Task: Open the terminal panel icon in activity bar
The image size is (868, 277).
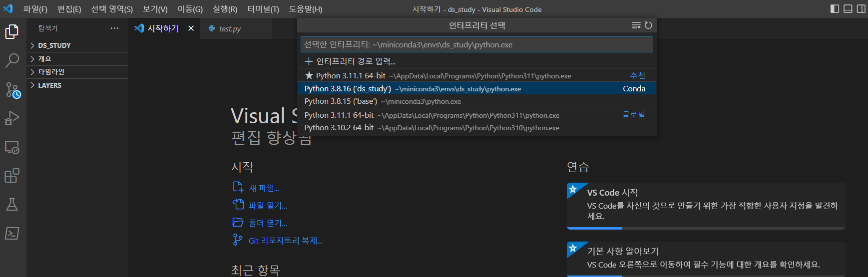Action: tap(12, 233)
